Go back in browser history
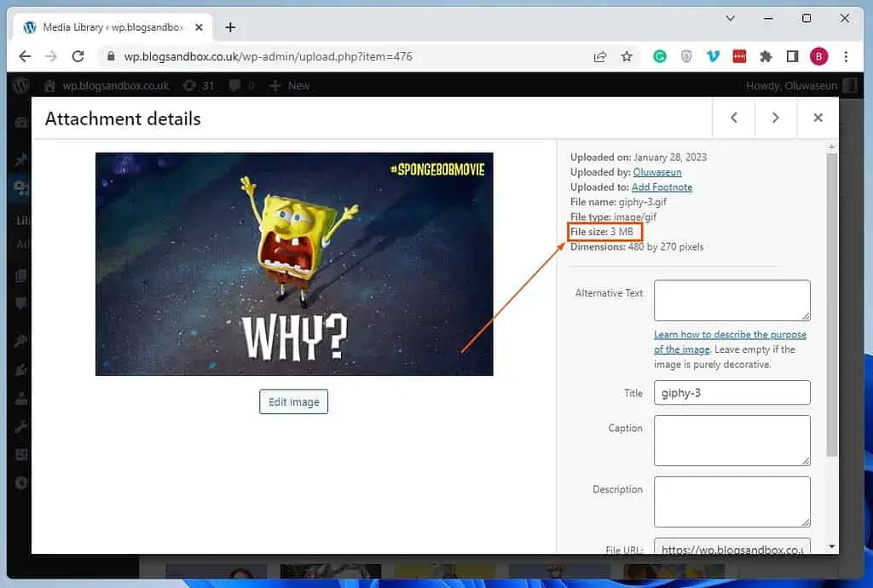Image resolution: width=873 pixels, height=588 pixels. (x=25, y=56)
